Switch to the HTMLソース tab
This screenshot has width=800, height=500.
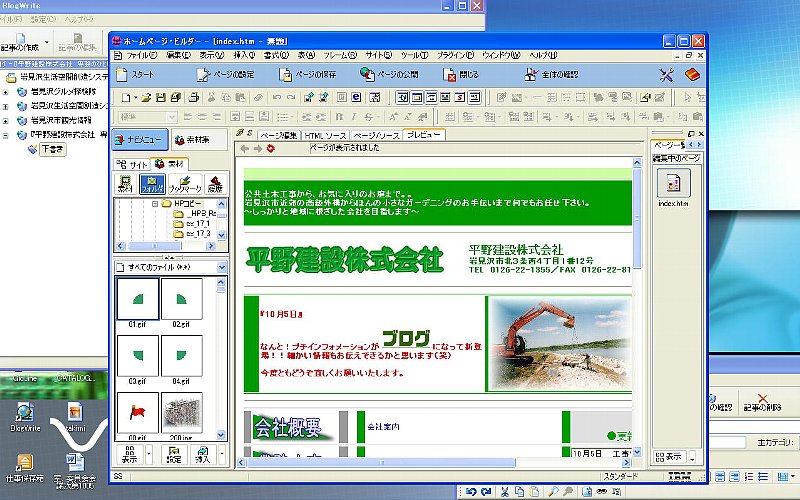pos(326,135)
